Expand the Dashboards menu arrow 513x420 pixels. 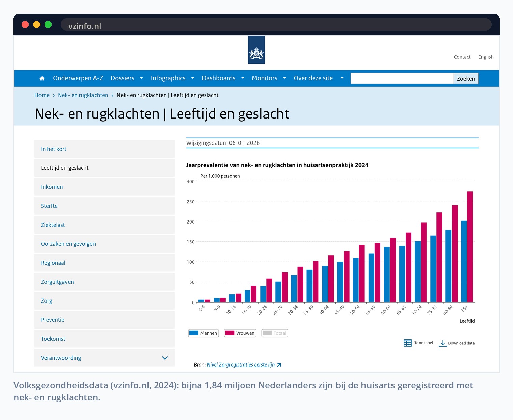[243, 78]
